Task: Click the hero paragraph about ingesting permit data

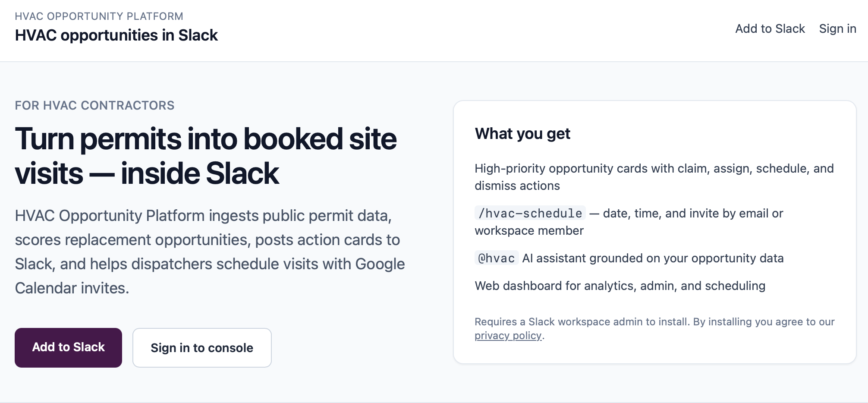Action: pyautogui.click(x=210, y=252)
